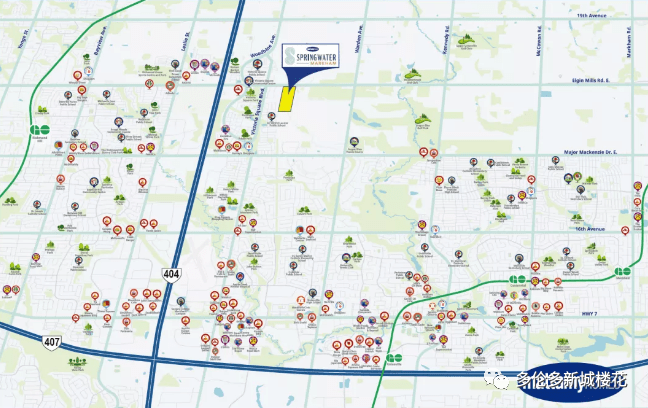Select the Centennial GO station logo

[517, 279]
